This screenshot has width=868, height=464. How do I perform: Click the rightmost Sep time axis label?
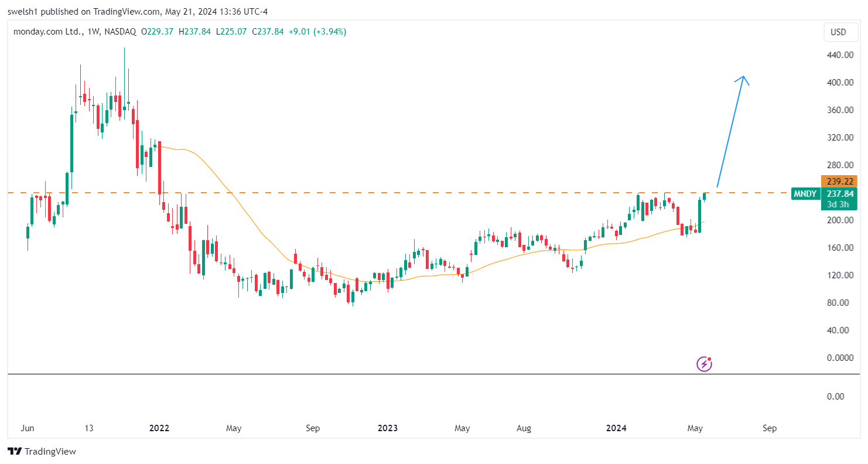coord(770,428)
